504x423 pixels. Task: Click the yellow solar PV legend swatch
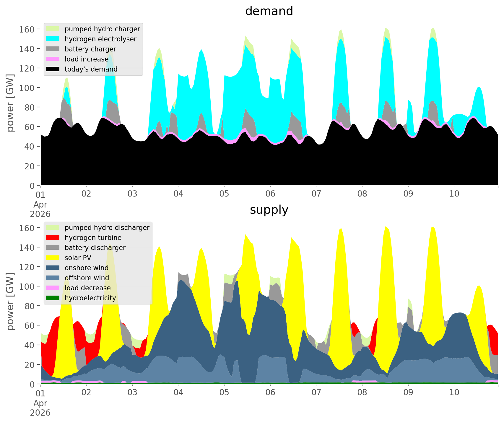click(x=53, y=258)
